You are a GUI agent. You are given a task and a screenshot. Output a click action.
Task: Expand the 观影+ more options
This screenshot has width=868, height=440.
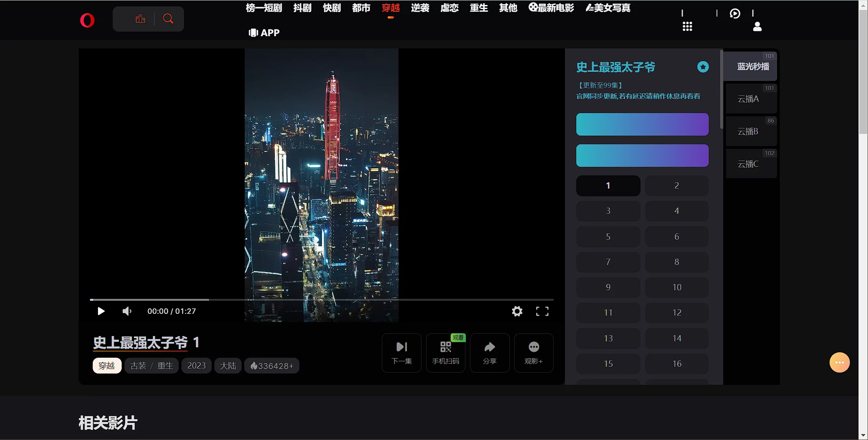(x=534, y=353)
